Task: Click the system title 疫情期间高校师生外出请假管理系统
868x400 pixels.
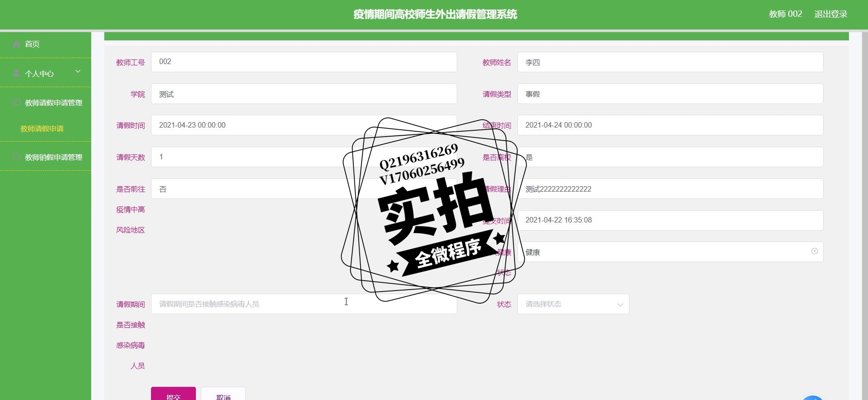Action: (435, 14)
